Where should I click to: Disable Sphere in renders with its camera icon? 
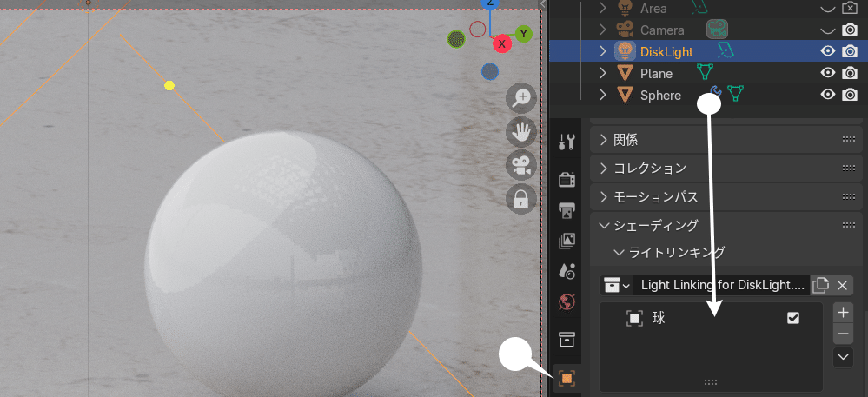click(850, 95)
